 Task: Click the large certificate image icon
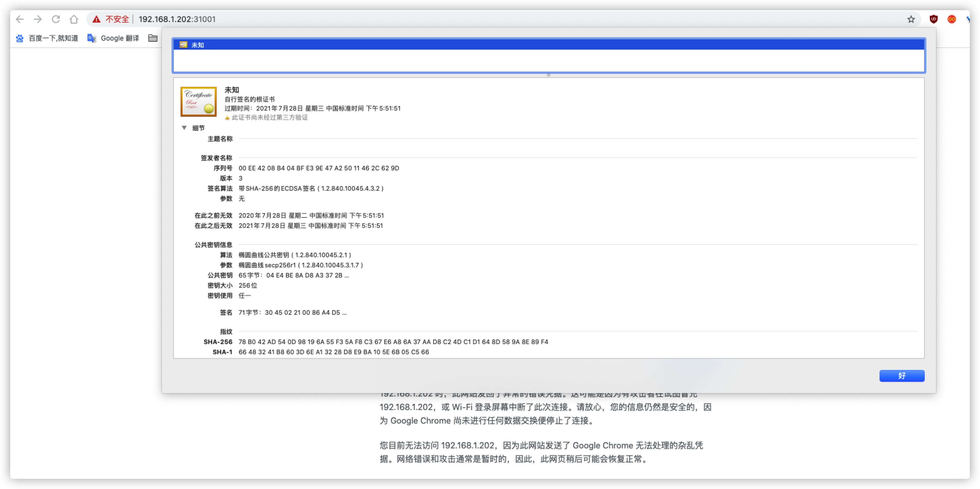(198, 102)
